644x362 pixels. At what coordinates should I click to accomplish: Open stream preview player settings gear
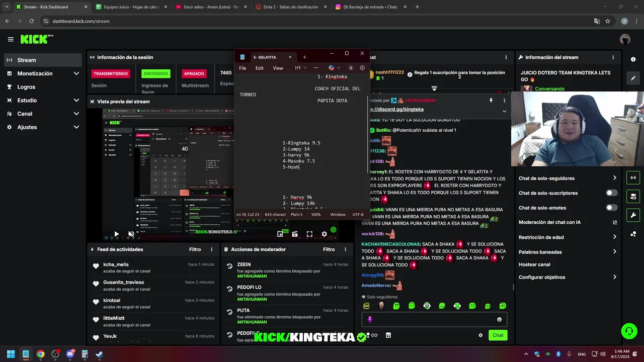pos(324,234)
